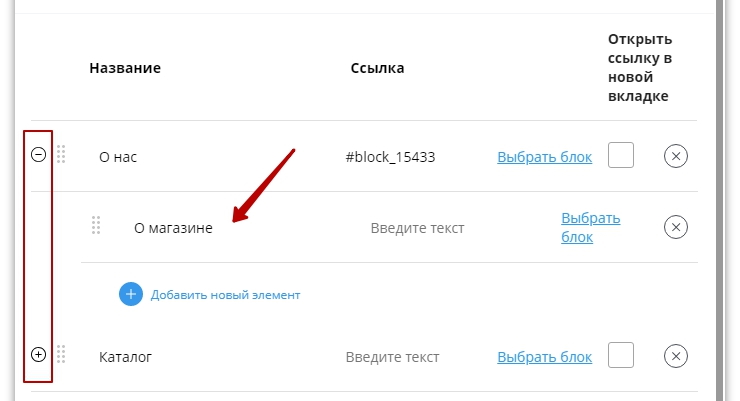This screenshot has width=740, height=401.
Task: Enable the new-tab checkbox for Каталог
Action: [x=621, y=356]
